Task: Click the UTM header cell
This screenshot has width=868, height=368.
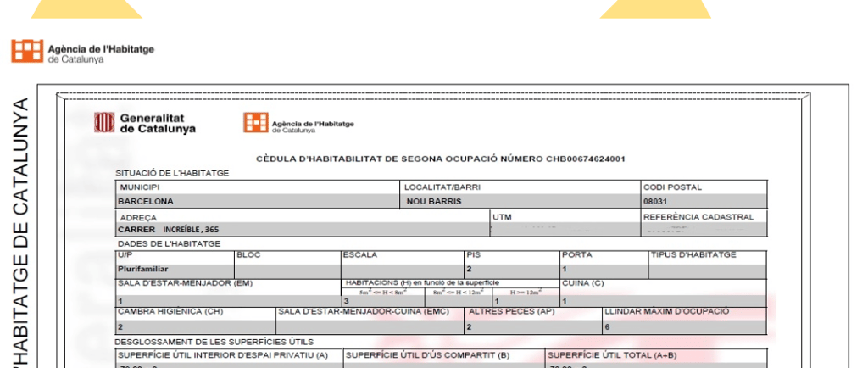Action: pyautogui.click(x=502, y=217)
